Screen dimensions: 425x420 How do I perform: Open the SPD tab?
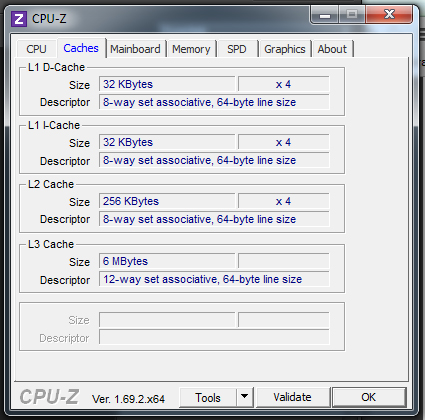(237, 49)
